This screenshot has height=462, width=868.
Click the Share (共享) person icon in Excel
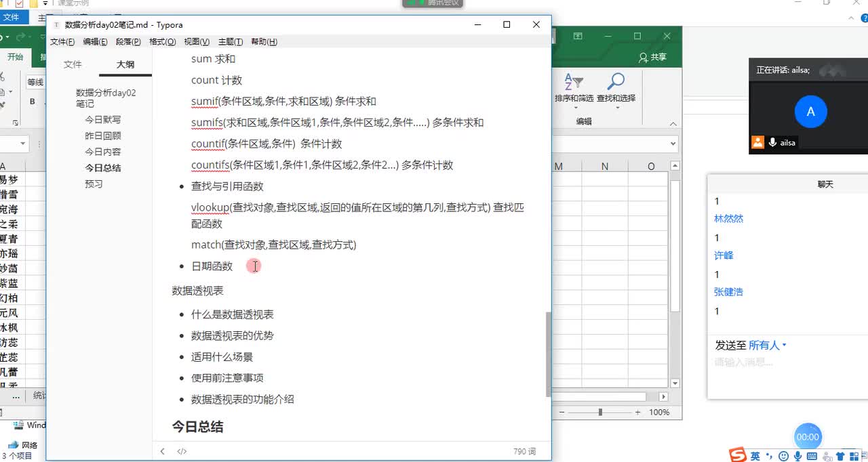(644, 58)
